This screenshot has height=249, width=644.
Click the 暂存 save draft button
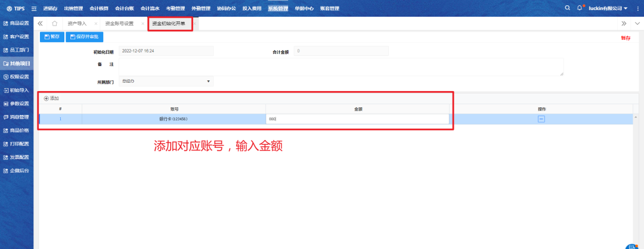click(x=52, y=37)
